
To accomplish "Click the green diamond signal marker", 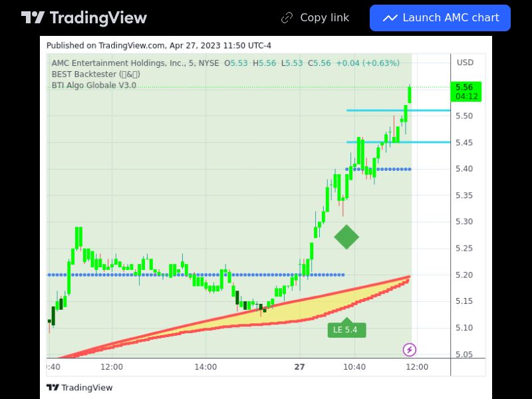I will pyautogui.click(x=346, y=237).
